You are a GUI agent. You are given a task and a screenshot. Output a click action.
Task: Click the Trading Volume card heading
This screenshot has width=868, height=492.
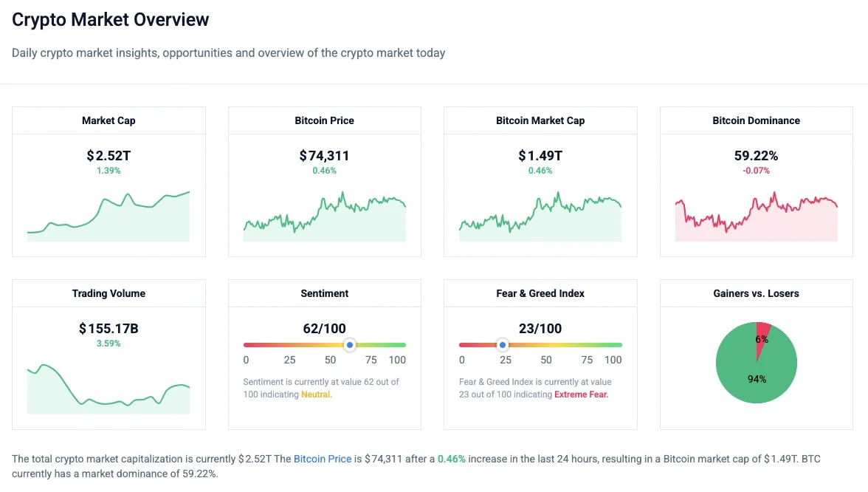click(108, 293)
